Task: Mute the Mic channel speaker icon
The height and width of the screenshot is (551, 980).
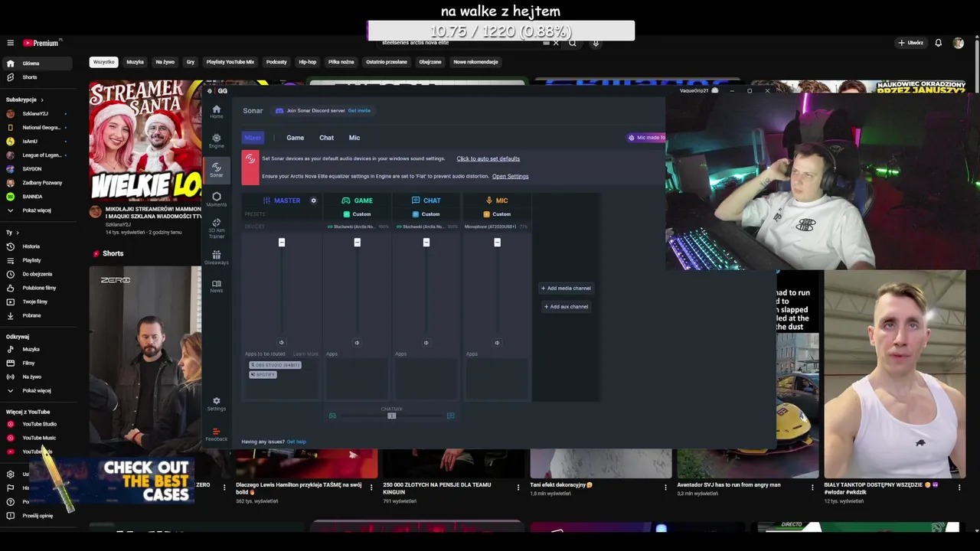Action: [497, 343]
